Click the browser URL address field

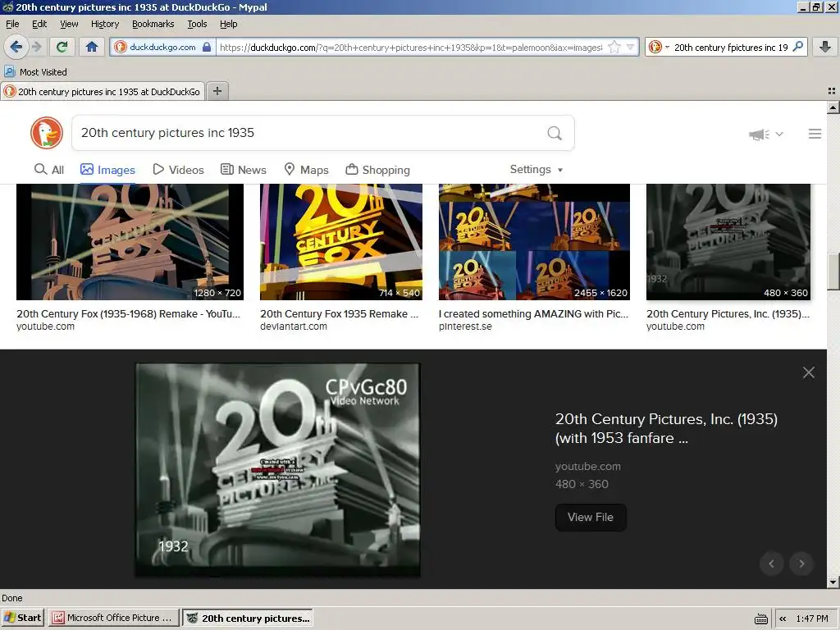coord(411,47)
